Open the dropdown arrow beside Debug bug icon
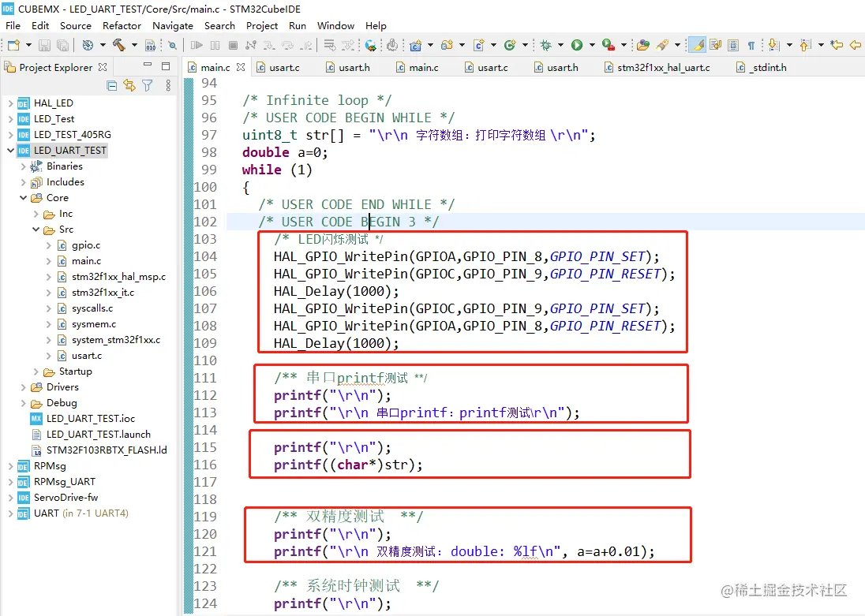The height and width of the screenshot is (616, 865). coord(561,45)
